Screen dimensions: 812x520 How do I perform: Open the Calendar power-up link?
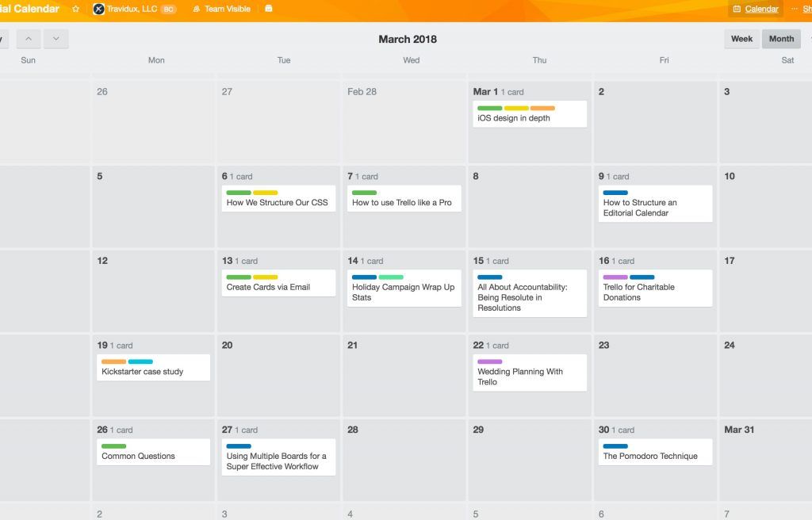click(x=756, y=9)
